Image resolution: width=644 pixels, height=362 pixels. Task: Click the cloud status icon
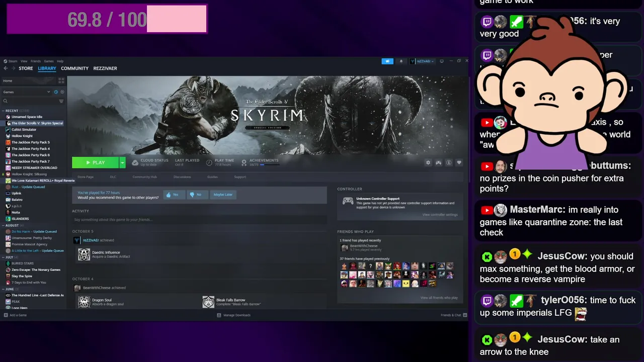(x=135, y=162)
